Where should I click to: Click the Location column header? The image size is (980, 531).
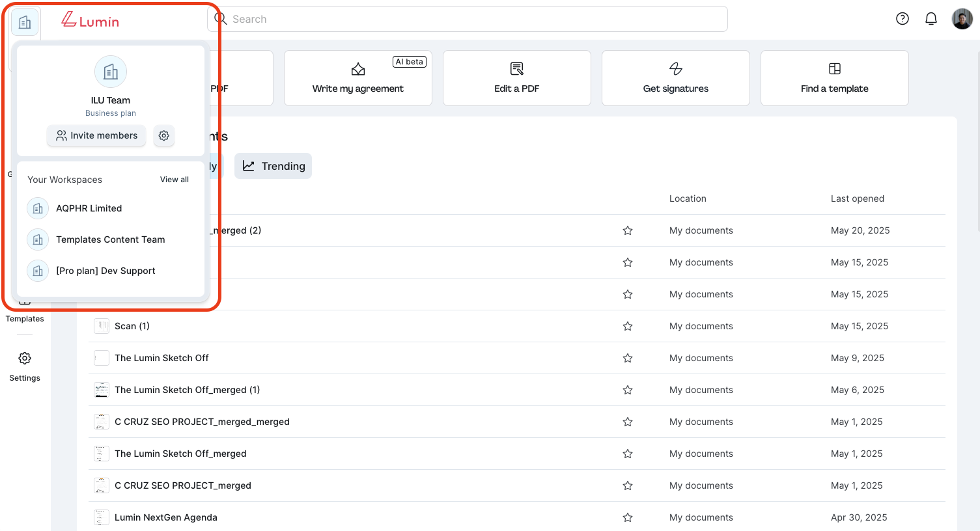(688, 198)
